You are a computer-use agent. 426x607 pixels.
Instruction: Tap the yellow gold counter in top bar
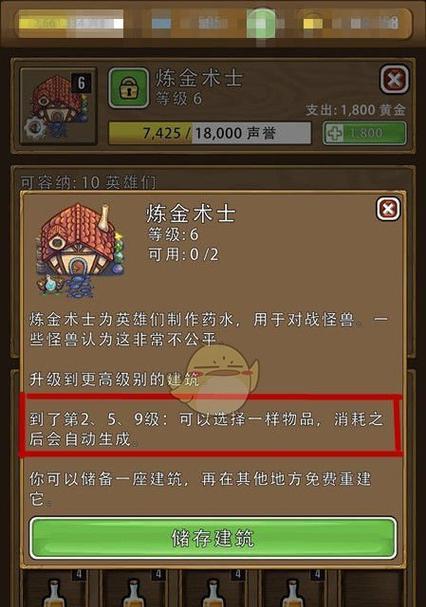[x=71, y=24]
